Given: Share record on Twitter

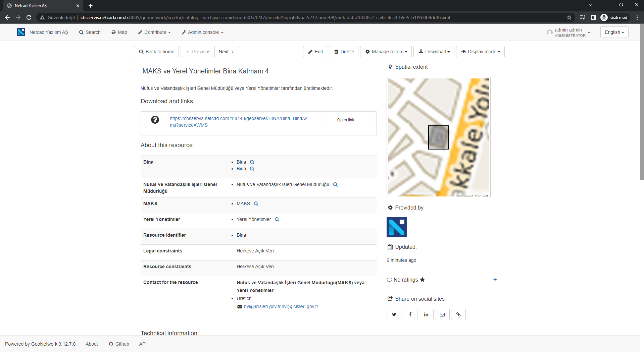Looking at the screenshot, I should [x=394, y=314].
